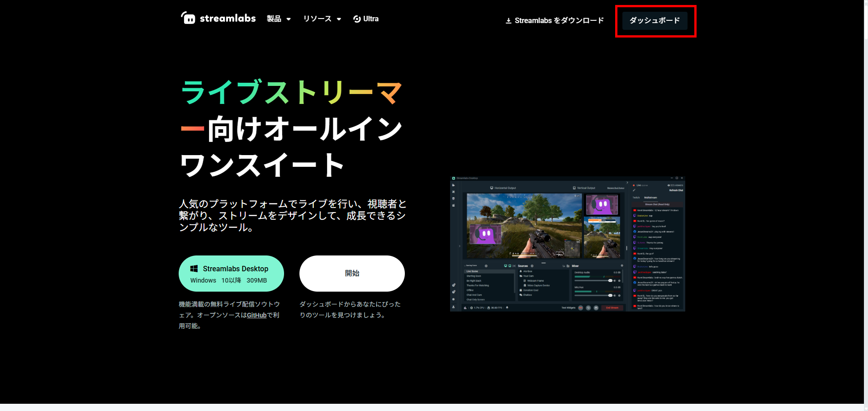This screenshot has height=411, width=868.
Task: Open the ダッシュボード button
Action: pyautogui.click(x=655, y=21)
